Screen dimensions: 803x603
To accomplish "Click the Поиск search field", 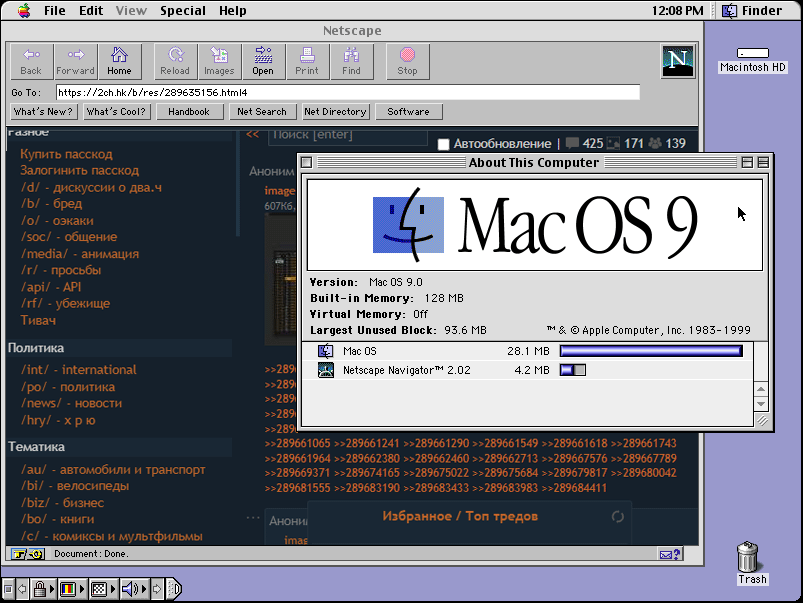I will [x=348, y=136].
